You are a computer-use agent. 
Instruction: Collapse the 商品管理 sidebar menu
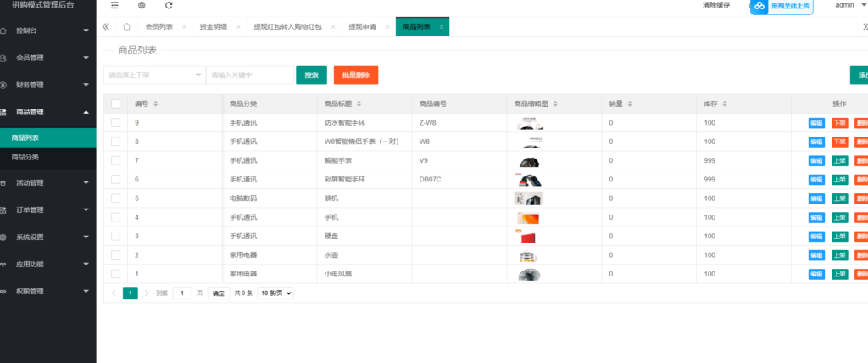pos(47,112)
